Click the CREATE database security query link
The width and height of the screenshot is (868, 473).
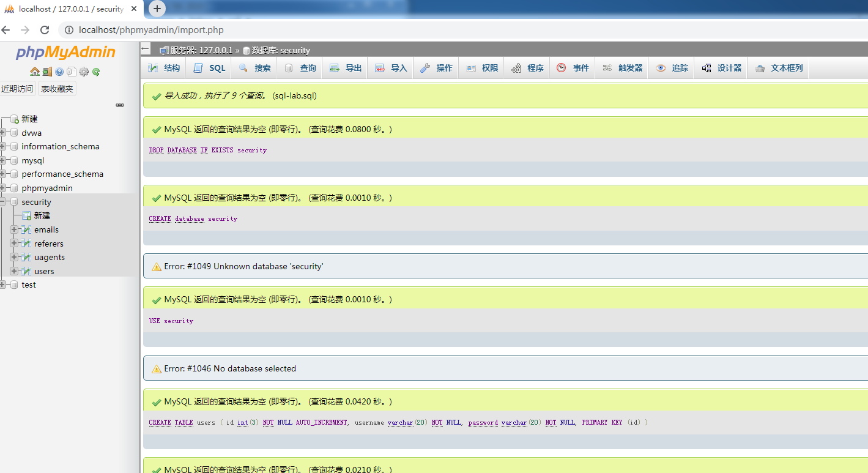pos(191,218)
